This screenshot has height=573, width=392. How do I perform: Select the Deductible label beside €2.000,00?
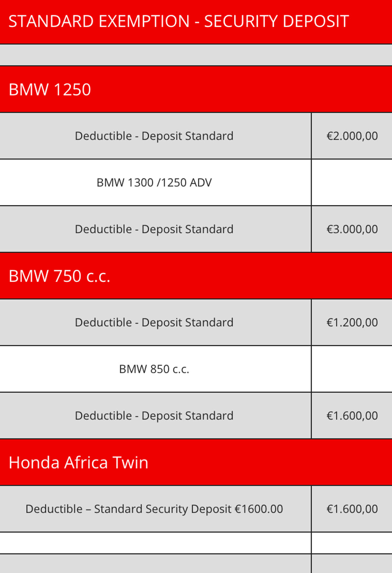pos(154,136)
